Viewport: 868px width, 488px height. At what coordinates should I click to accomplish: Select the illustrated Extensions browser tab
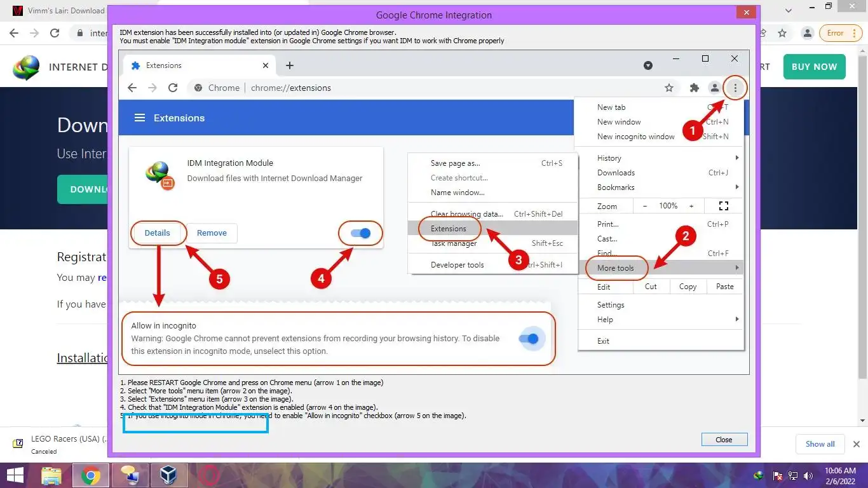[x=199, y=65]
